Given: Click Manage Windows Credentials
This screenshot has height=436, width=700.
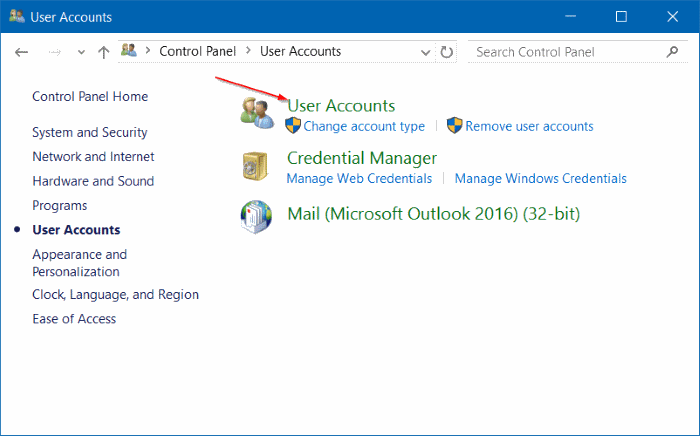Looking at the screenshot, I should [x=541, y=179].
